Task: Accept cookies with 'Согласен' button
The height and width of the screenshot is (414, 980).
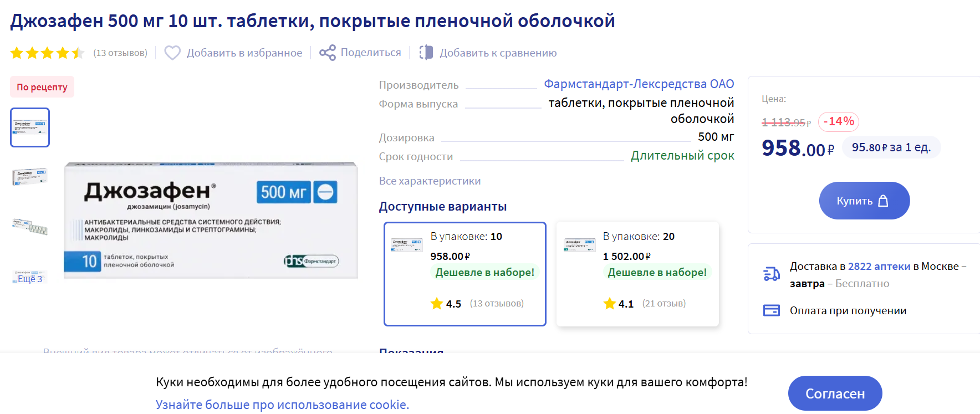Action: [x=835, y=393]
